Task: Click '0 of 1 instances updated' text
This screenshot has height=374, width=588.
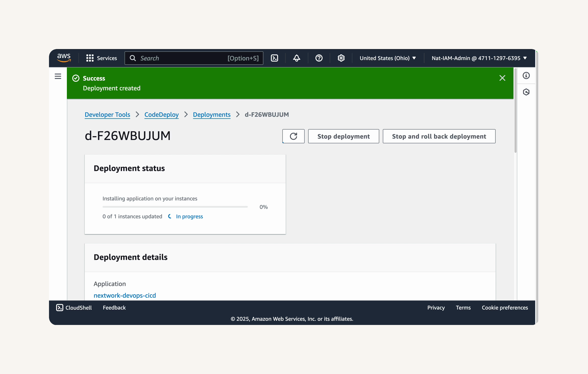Action: tap(132, 216)
